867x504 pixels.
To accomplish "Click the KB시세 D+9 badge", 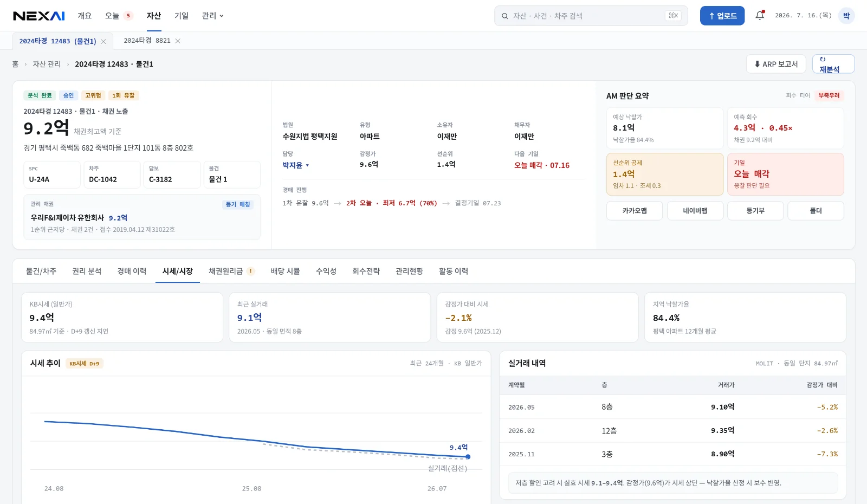I will point(85,364).
